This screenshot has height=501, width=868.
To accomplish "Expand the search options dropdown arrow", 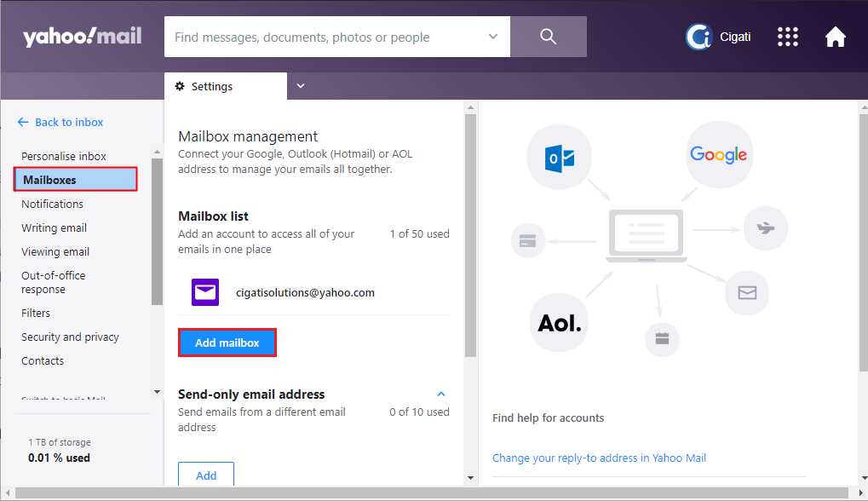I will coord(492,37).
